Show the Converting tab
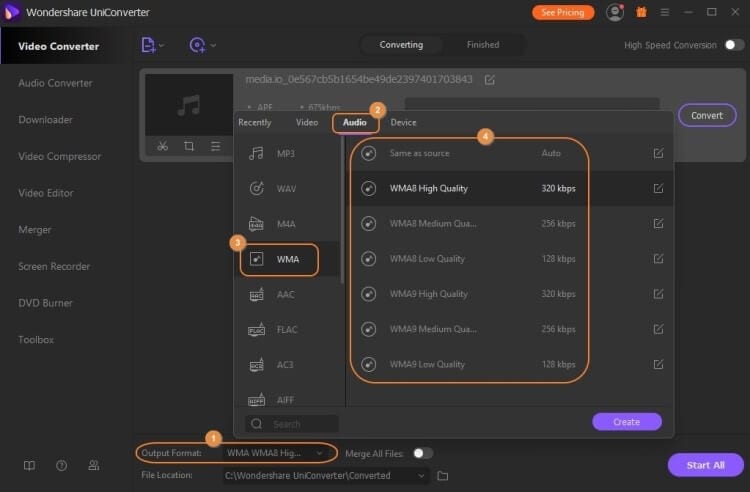 coord(401,45)
